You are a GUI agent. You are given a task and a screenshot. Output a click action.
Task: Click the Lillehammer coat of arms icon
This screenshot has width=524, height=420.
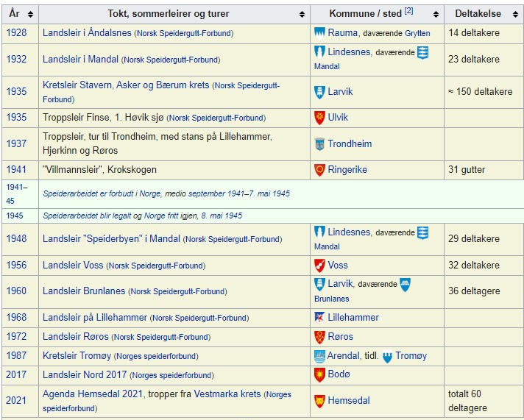(319, 318)
